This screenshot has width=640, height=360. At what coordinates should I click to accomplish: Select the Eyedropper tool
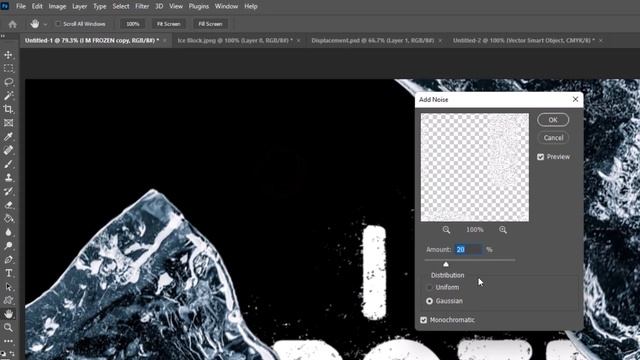[x=8, y=136]
